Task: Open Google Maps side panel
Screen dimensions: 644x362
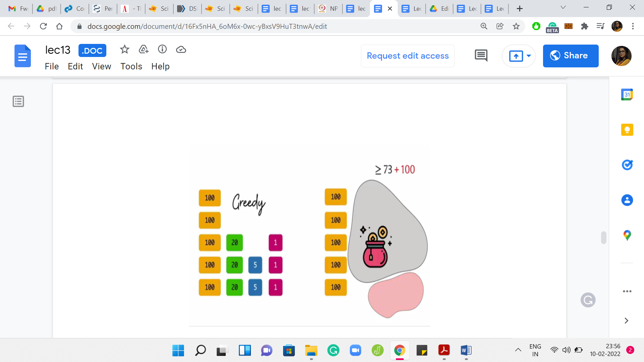Action: [x=627, y=235]
